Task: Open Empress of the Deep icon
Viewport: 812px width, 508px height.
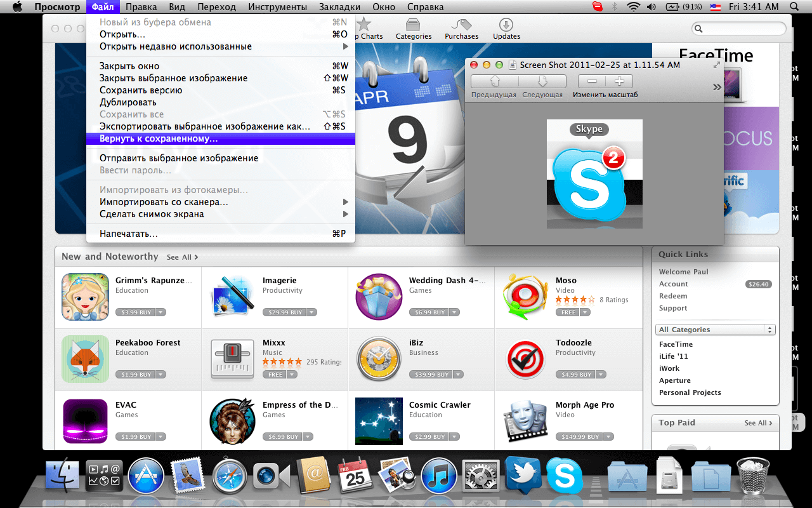Action: coord(232,421)
